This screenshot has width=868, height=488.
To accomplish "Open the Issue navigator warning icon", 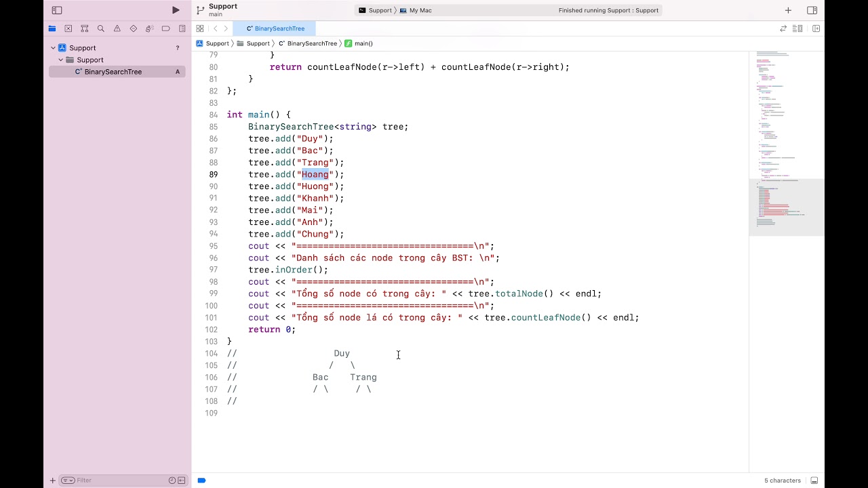I will point(117,28).
